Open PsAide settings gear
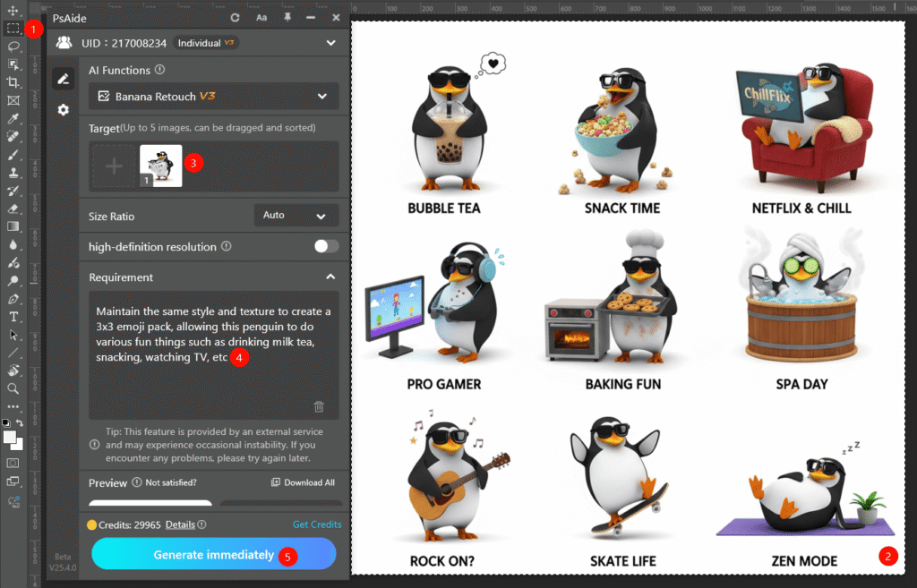The width and height of the screenshot is (917, 588). (63, 109)
